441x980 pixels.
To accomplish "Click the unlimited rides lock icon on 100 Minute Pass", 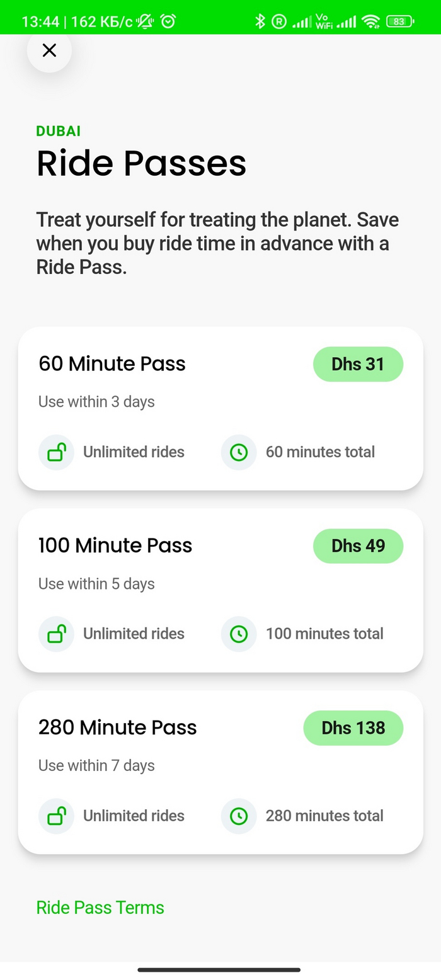I will (x=56, y=634).
